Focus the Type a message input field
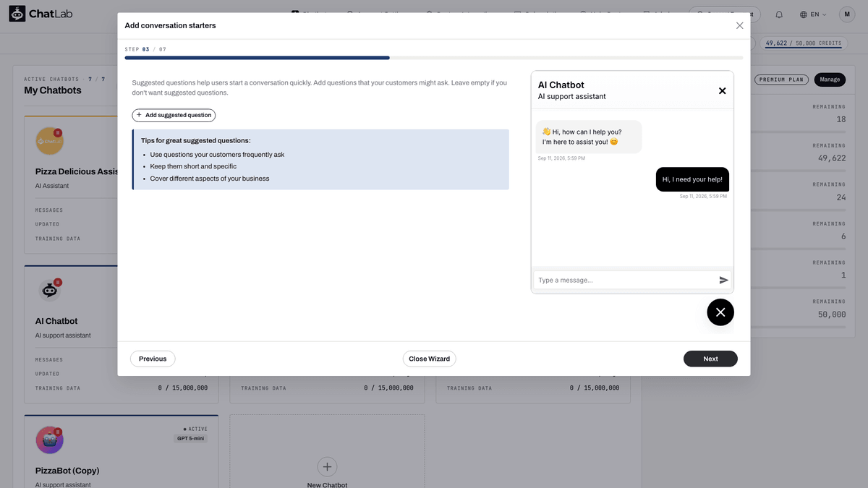Viewport: 868px width, 488px height. pyautogui.click(x=625, y=280)
